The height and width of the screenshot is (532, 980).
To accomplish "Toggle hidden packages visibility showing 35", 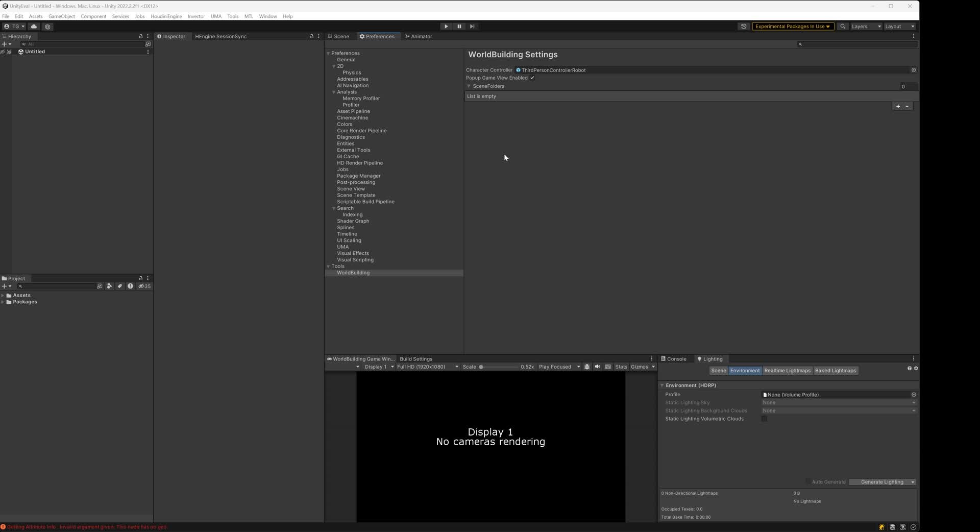I will tap(144, 286).
